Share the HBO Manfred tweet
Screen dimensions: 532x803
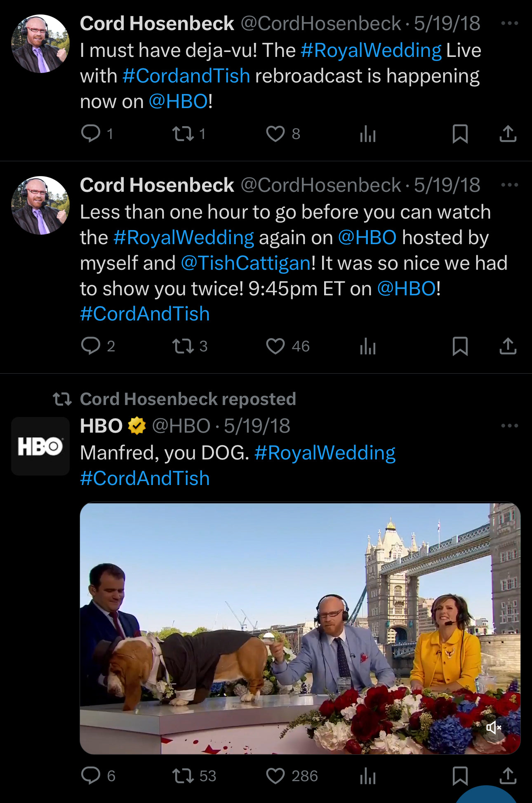(x=508, y=776)
